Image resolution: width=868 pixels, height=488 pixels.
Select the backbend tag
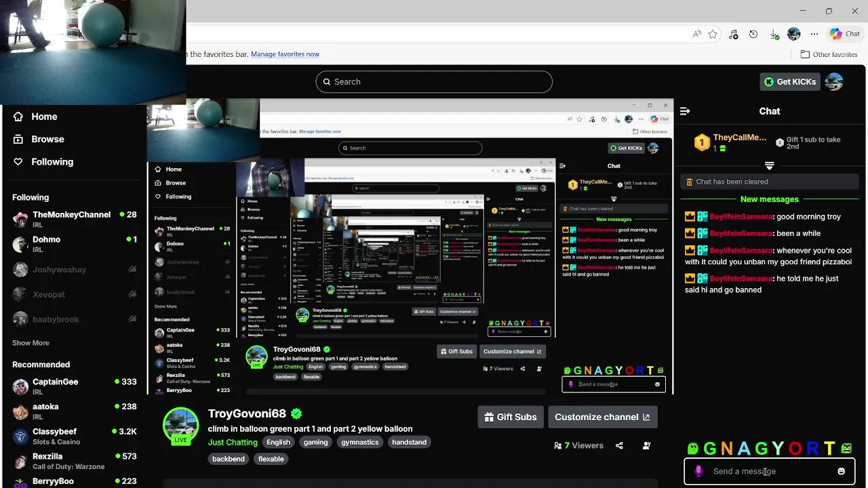tap(229, 459)
